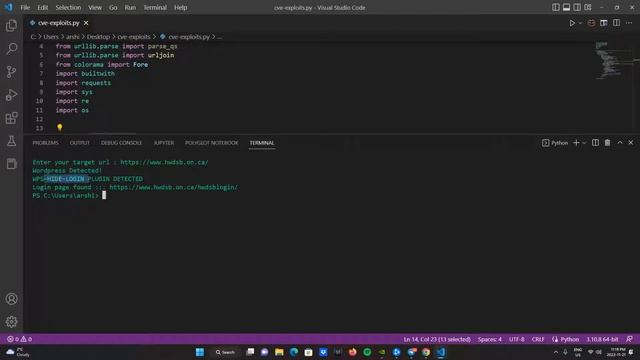Open the hwdsblogin URL in terminal
Screen dimensions: 640x360
[x=173, y=187]
